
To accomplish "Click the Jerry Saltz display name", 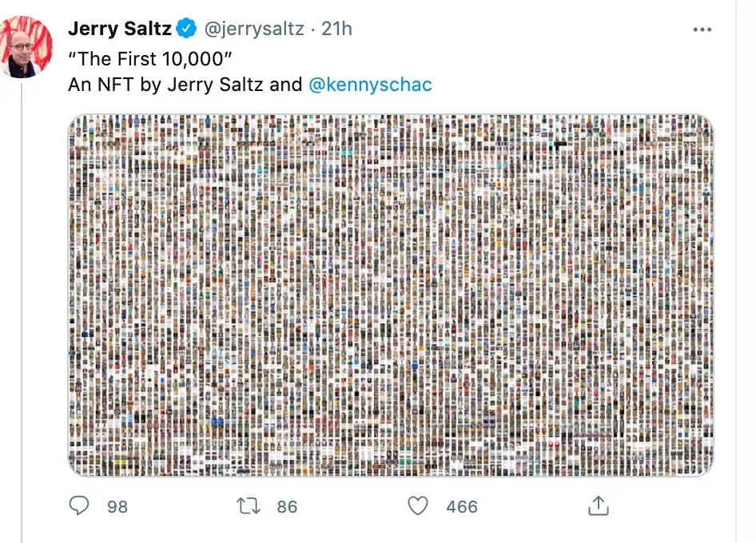I will 119,30.
